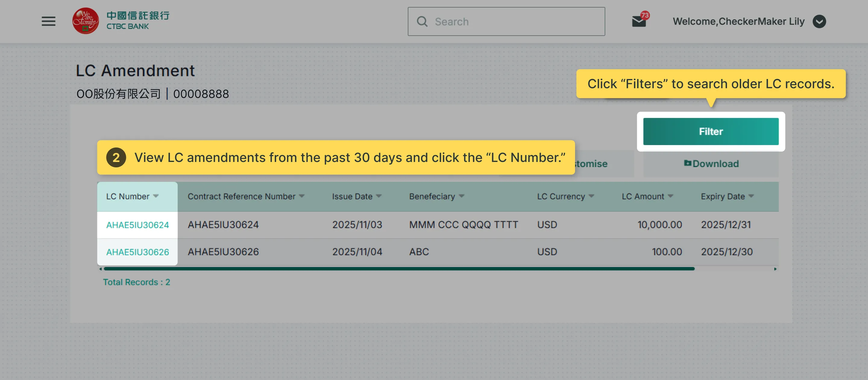Click the Filter button
868x380 pixels.
point(711,131)
